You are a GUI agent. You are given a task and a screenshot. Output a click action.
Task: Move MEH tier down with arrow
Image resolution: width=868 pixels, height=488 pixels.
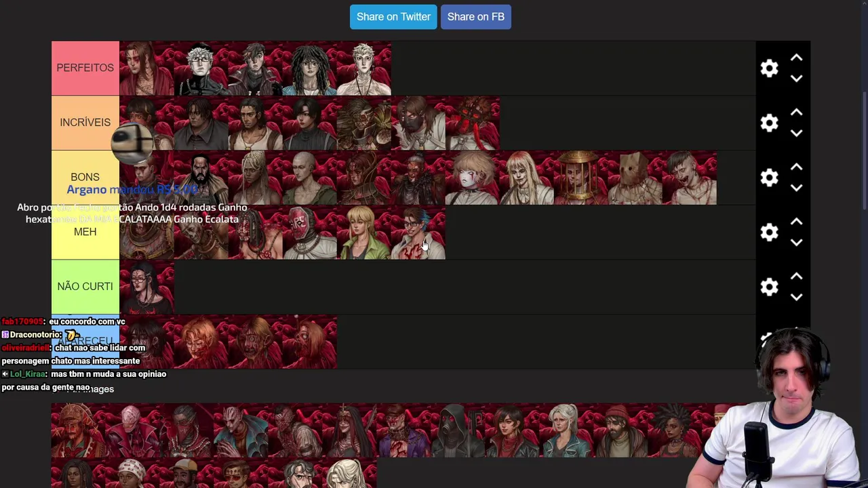click(x=796, y=243)
